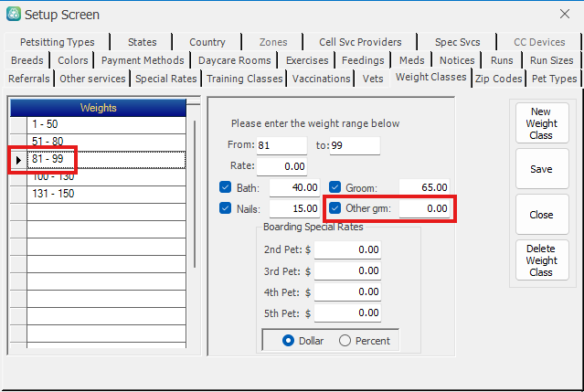584x392 pixels.
Task: Click the Other grm price field
Action: click(424, 208)
